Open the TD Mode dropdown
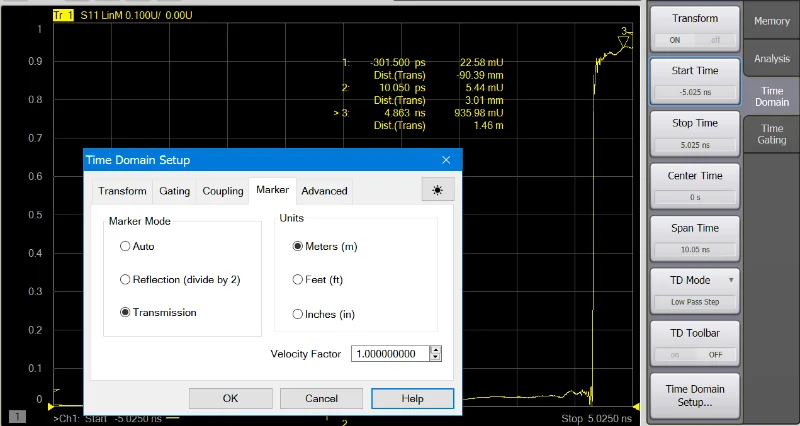800x426 pixels. click(x=694, y=281)
